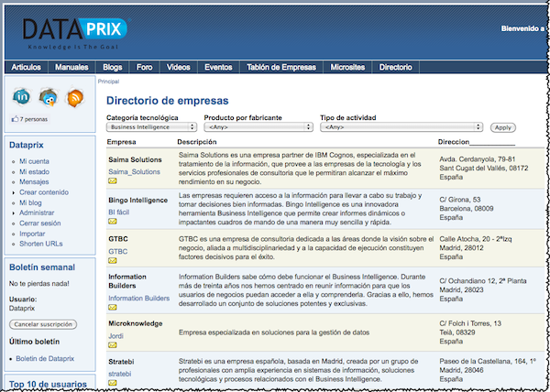Open the Articulos menu
550x392 pixels.
(x=26, y=67)
